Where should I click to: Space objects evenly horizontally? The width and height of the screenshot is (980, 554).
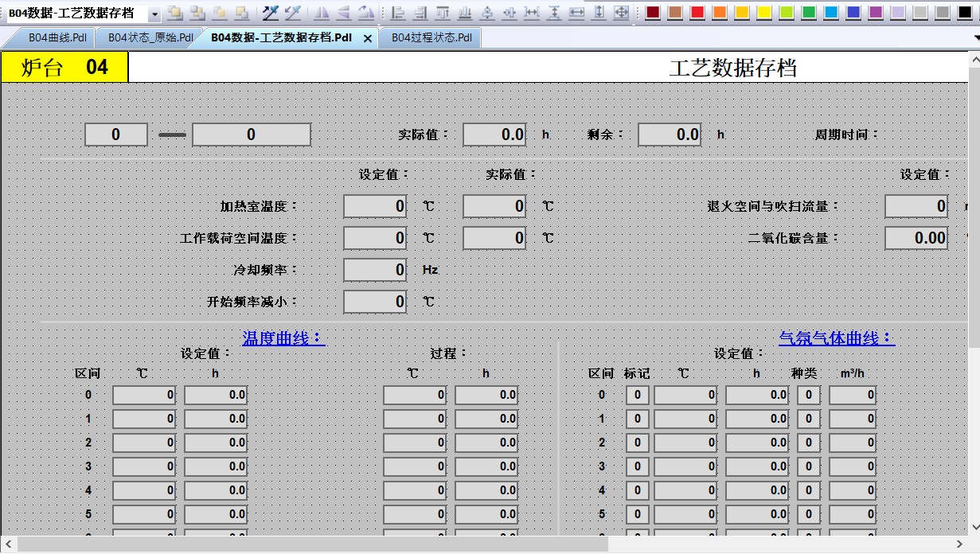532,13
